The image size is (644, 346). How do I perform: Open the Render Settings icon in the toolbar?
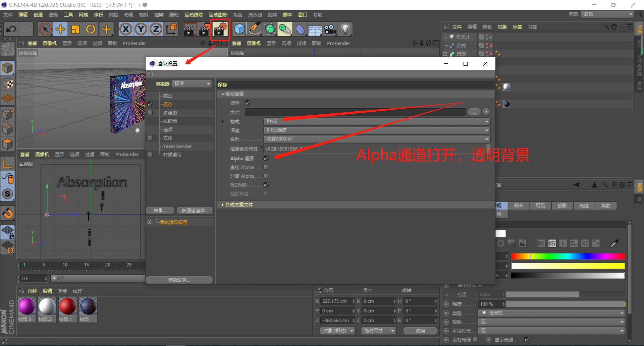point(220,29)
